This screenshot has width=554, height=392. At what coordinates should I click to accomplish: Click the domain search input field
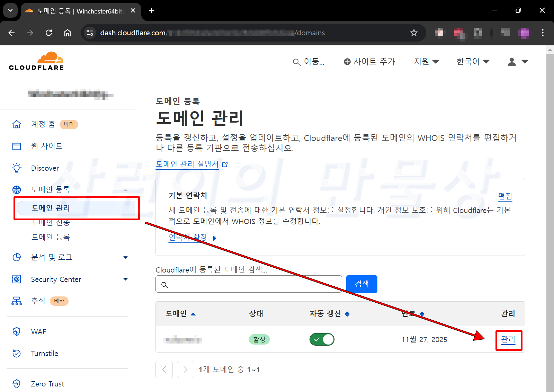click(249, 284)
